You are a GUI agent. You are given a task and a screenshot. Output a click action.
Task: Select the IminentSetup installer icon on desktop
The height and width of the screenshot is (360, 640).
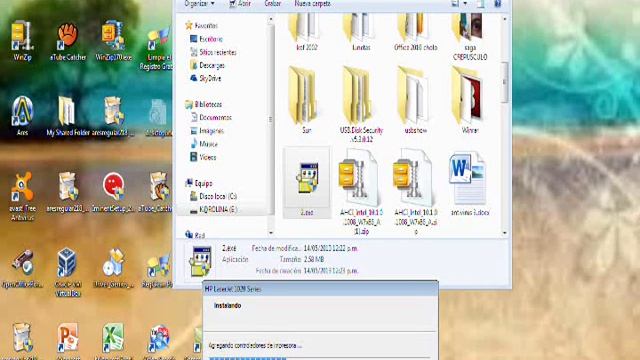(113, 191)
